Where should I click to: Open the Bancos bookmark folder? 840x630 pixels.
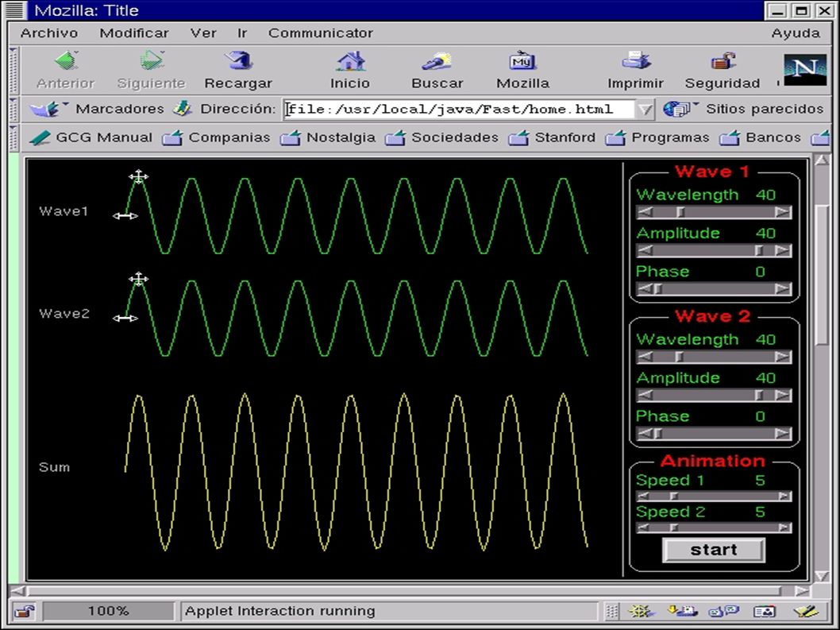coord(760,137)
